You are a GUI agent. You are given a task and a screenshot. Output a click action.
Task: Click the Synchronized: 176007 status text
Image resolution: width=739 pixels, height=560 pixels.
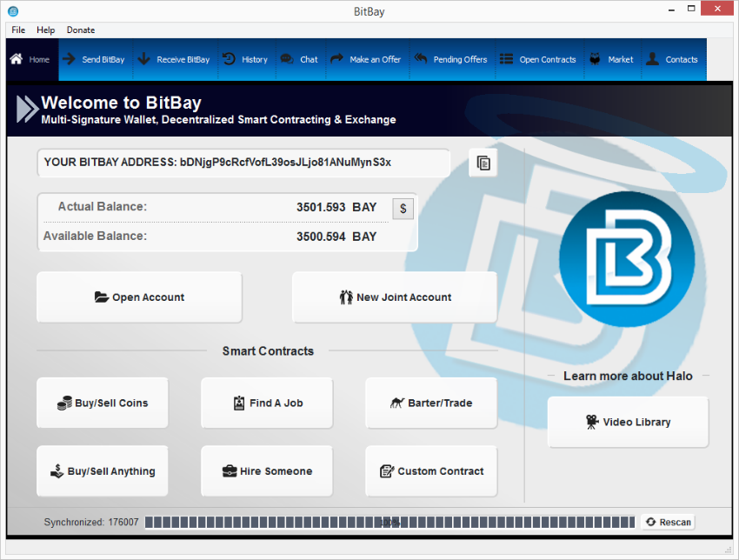91,522
